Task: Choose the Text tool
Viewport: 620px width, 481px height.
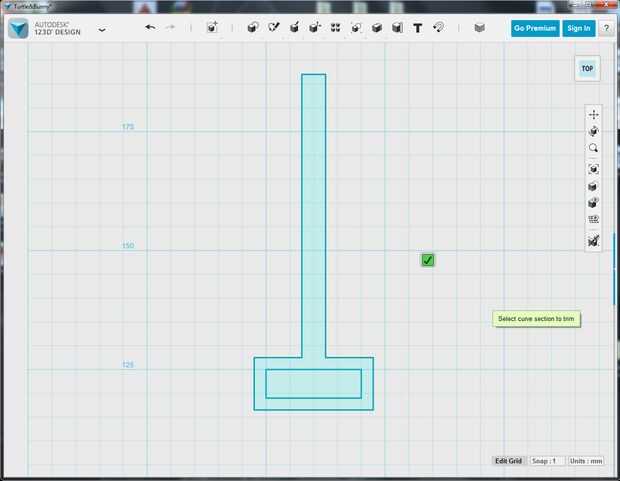Action: pyautogui.click(x=418, y=28)
